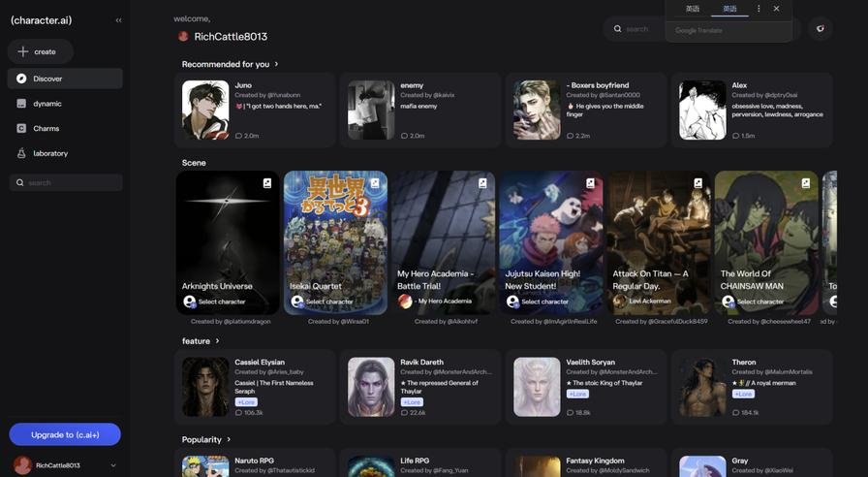Expand the RichCattle8013 account menu
This screenshot has height=477, width=868.
point(113,465)
